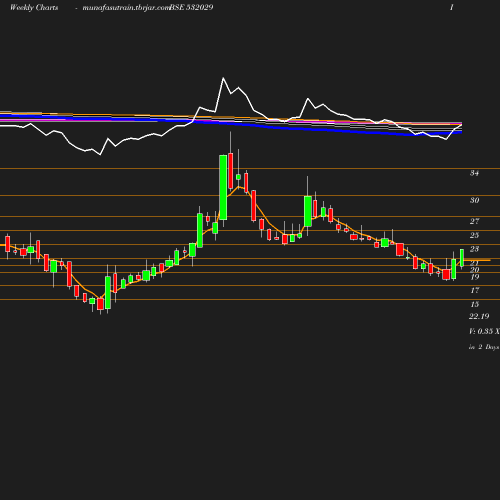500x500 pixels.
Task: Select the 30 price axis label
Action: click(474, 200)
